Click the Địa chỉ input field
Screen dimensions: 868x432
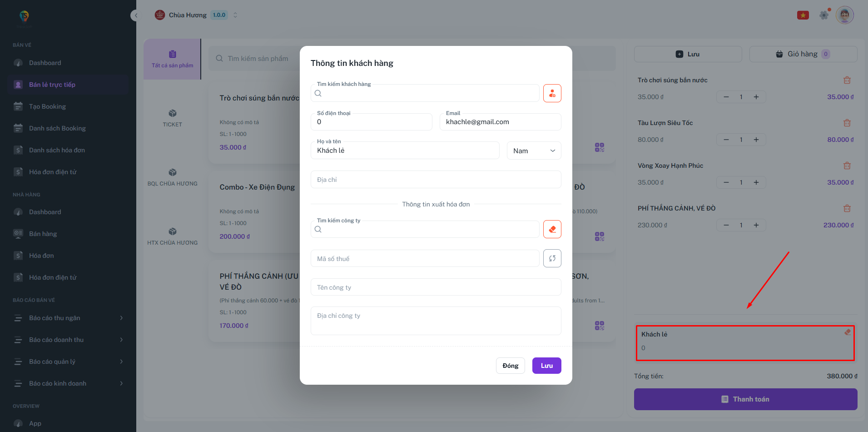436,180
